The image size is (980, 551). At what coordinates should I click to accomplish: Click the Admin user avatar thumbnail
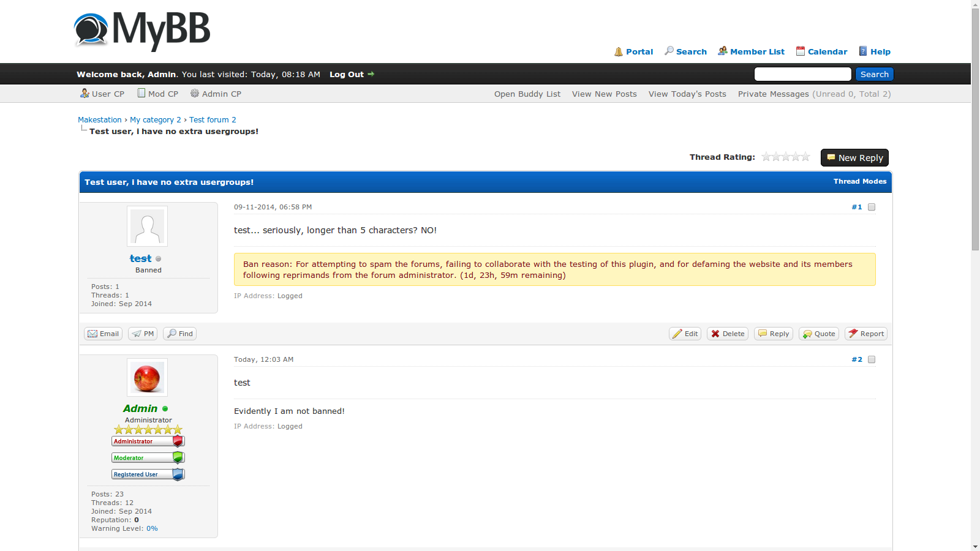coord(147,378)
